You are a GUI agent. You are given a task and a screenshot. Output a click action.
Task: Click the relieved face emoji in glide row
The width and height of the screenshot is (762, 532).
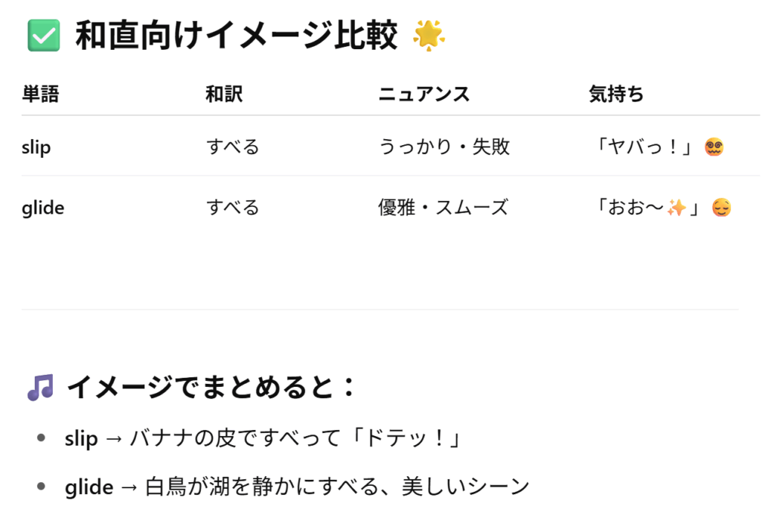point(721,208)
